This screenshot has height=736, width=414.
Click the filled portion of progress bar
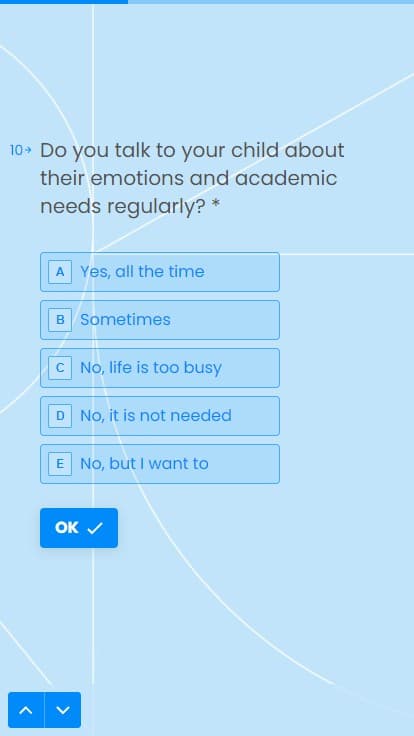click(x=64, y=2)
